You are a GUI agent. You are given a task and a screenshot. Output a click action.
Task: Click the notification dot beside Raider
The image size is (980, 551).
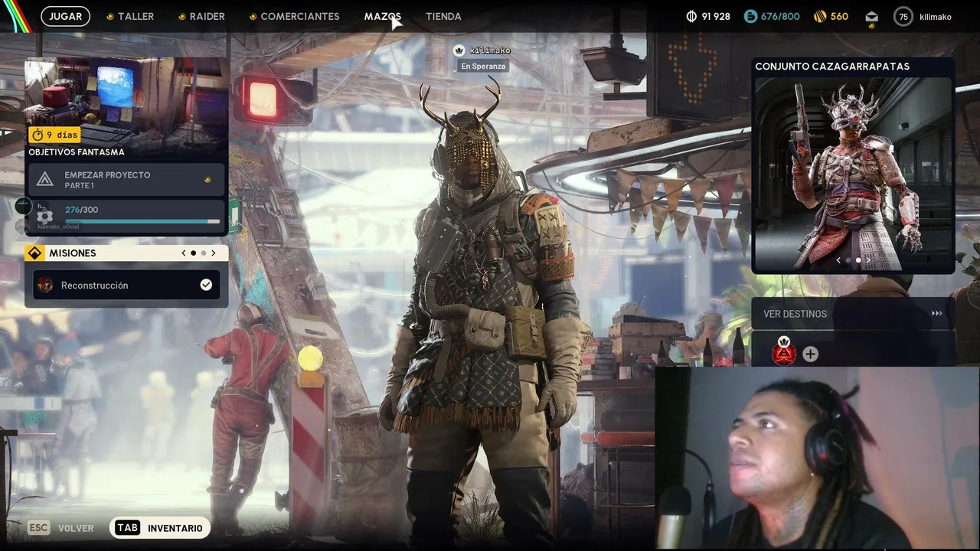[x=182, y=16]
